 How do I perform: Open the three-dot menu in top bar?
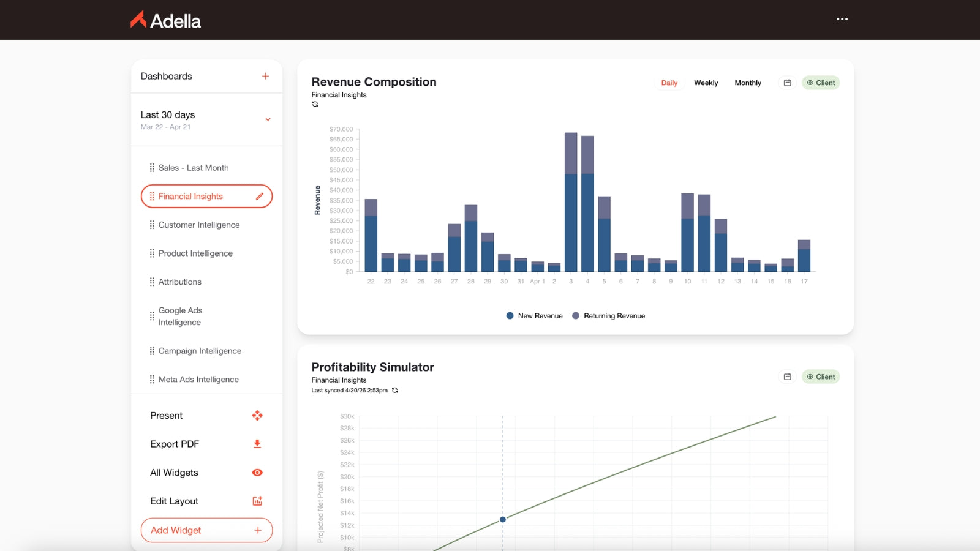[842, 19]
